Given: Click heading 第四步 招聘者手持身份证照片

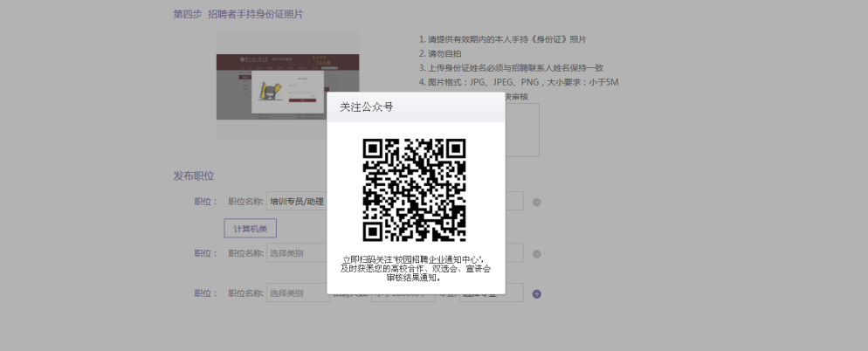Looking at the screenshot, I should tap(238, 14).
